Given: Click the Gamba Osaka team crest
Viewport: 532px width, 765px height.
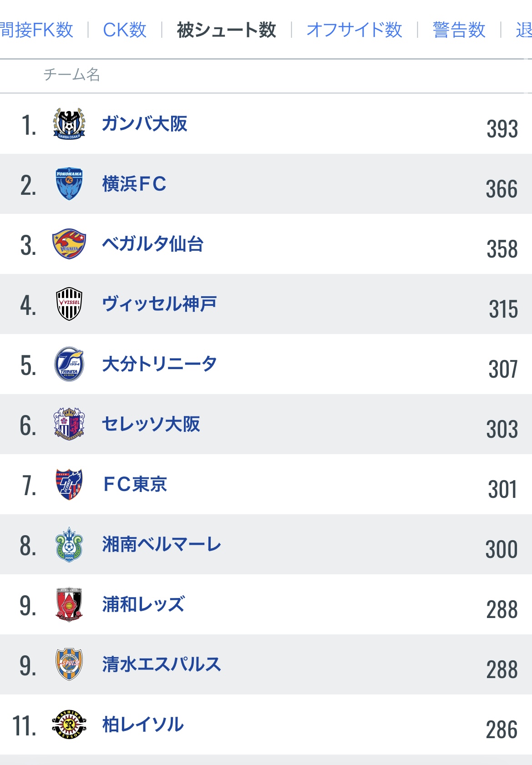Looking at the screenshot, I should coord(69,124).
